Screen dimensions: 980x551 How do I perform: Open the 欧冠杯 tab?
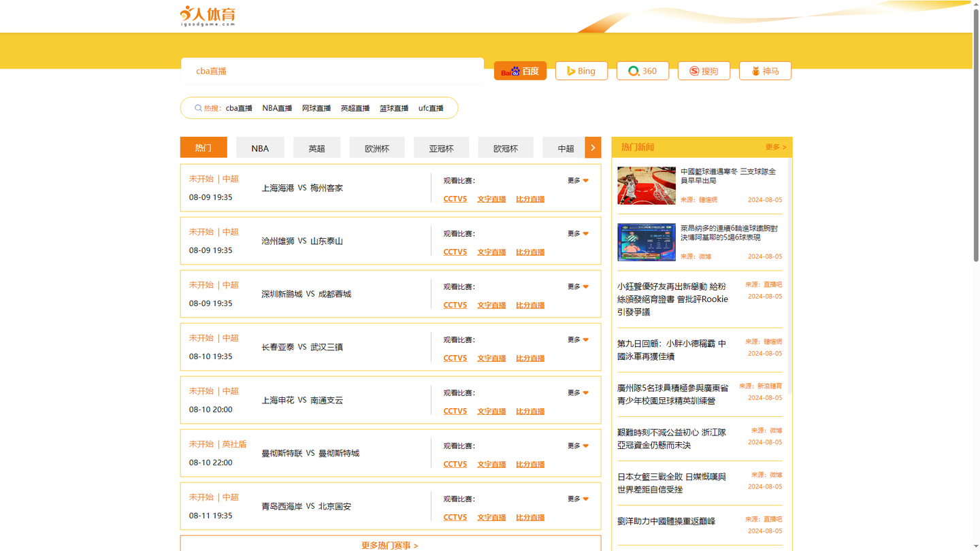pos(506,148)
